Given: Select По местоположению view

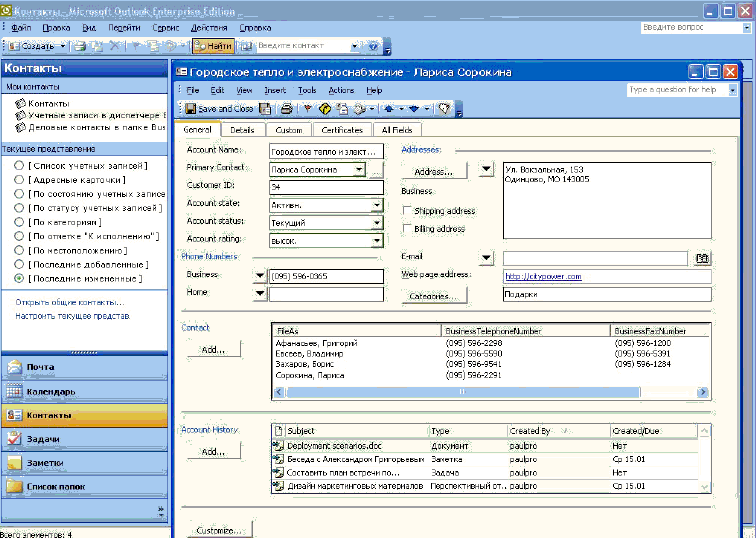Looking at the screenshot, I should [71, 251].
